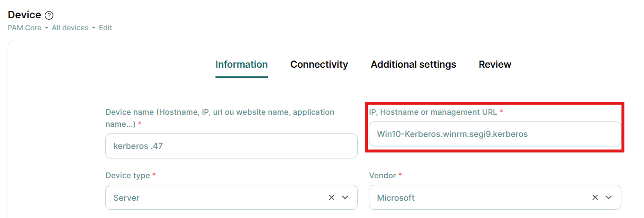Click the help icon next to Device
Viewport: 644px width, 218px height.
[x=49, y=15]
